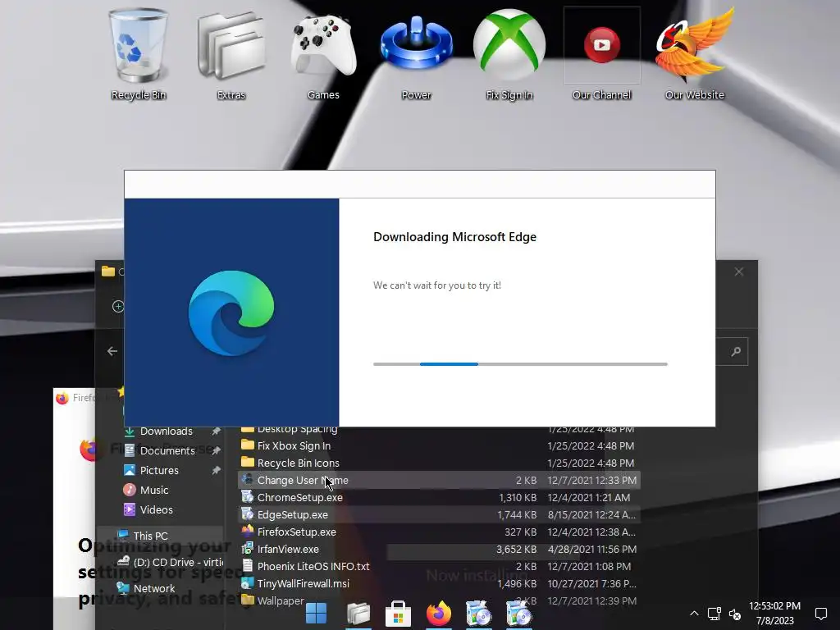Click Firefox logo in Firefox installer window

click(89, 449)
